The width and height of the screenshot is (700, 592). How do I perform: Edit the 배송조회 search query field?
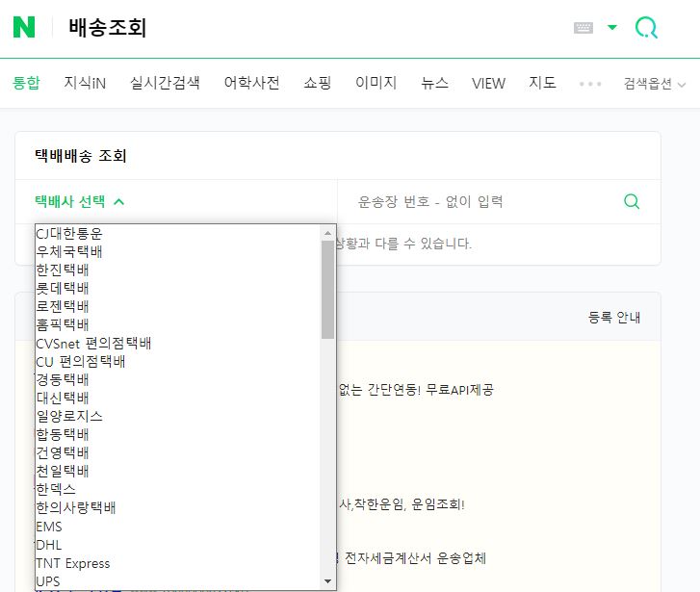tap(313, 28)
